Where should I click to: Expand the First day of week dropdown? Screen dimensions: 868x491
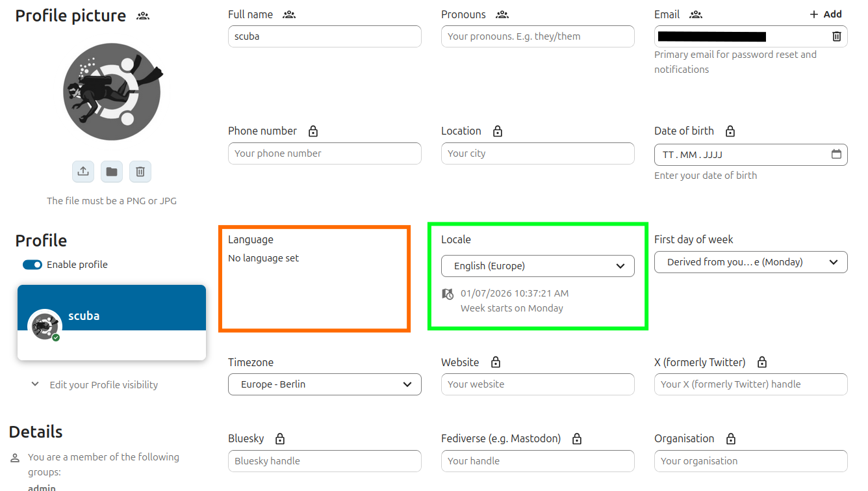750,262
